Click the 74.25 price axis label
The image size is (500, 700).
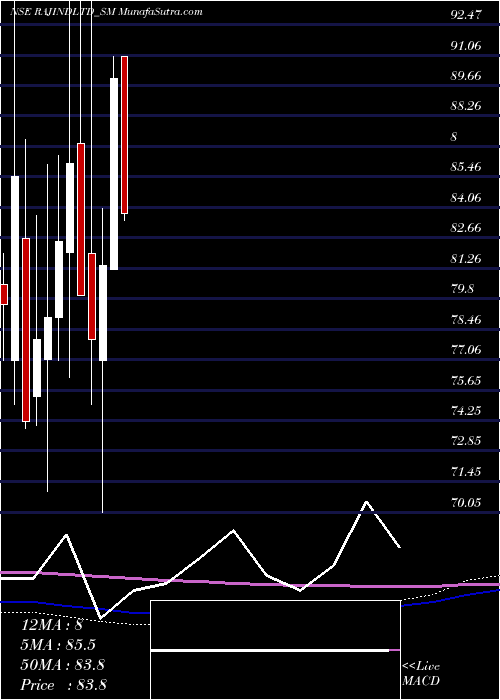(466, 411)
